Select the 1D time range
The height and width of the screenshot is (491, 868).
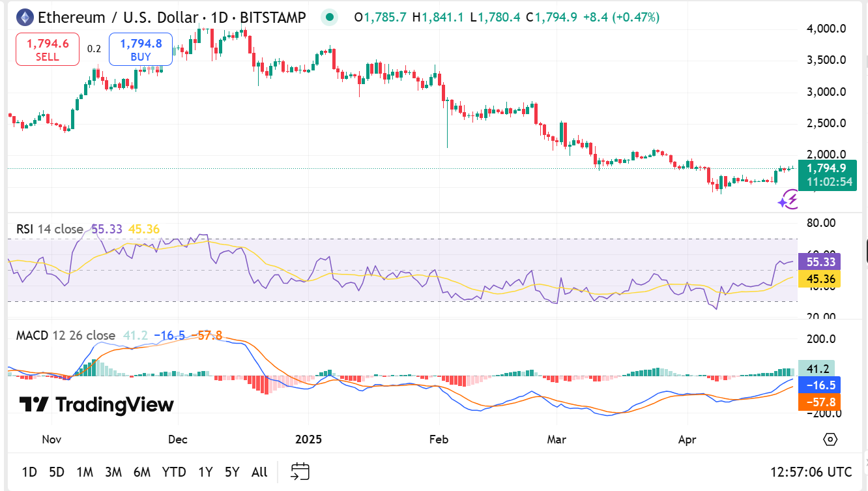click(29, 472)
